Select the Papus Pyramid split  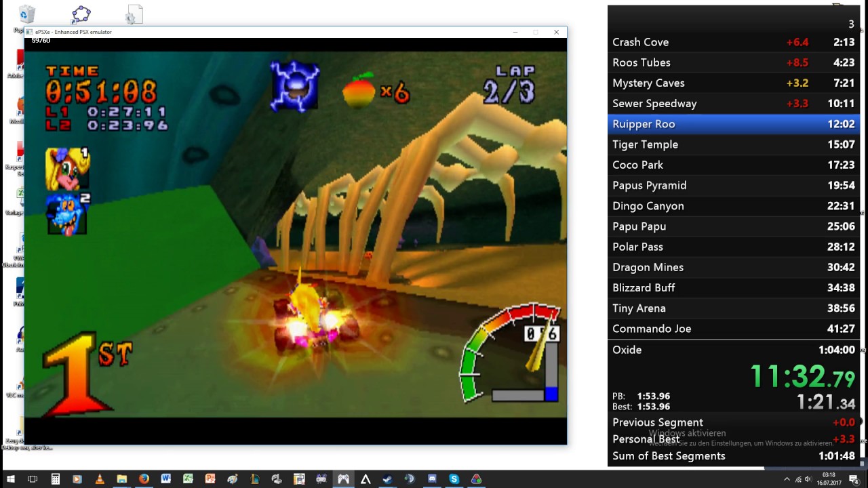(733, 185)
